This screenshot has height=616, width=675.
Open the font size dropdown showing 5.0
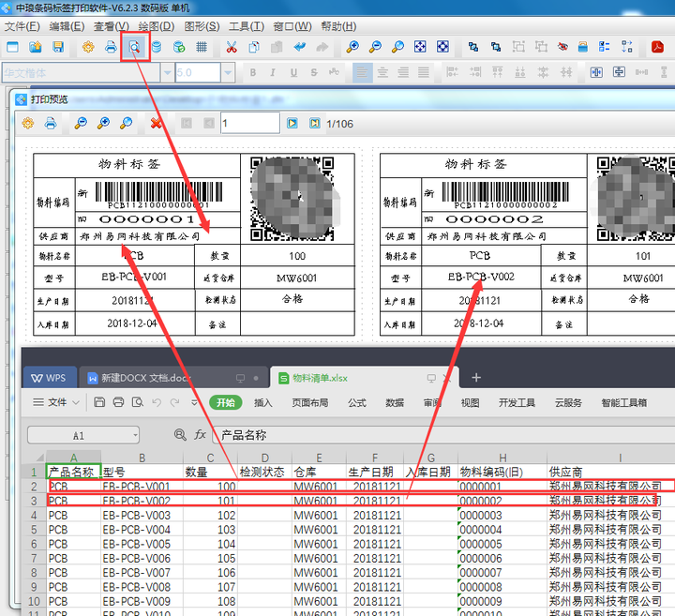tap(228, 73)
